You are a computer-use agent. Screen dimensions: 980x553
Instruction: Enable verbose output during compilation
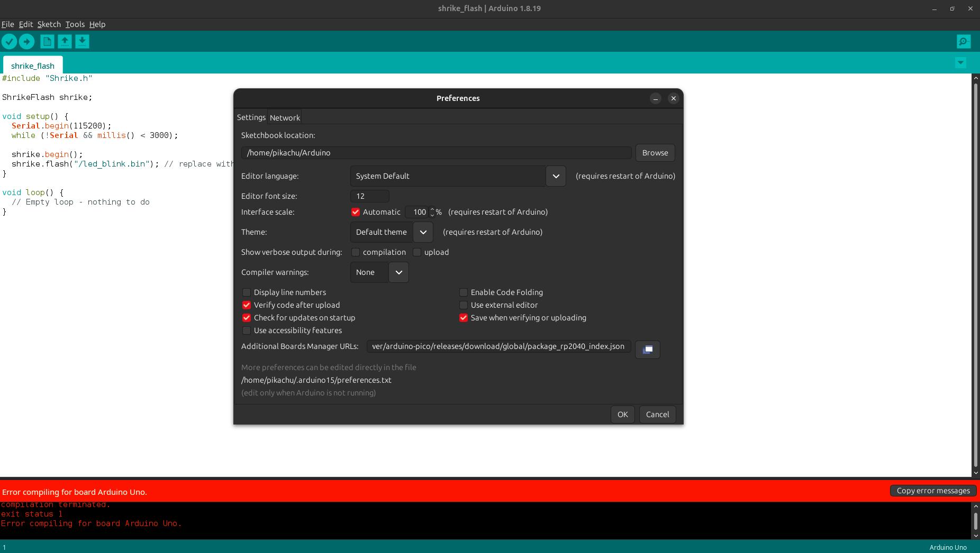[x=356, y=252]
